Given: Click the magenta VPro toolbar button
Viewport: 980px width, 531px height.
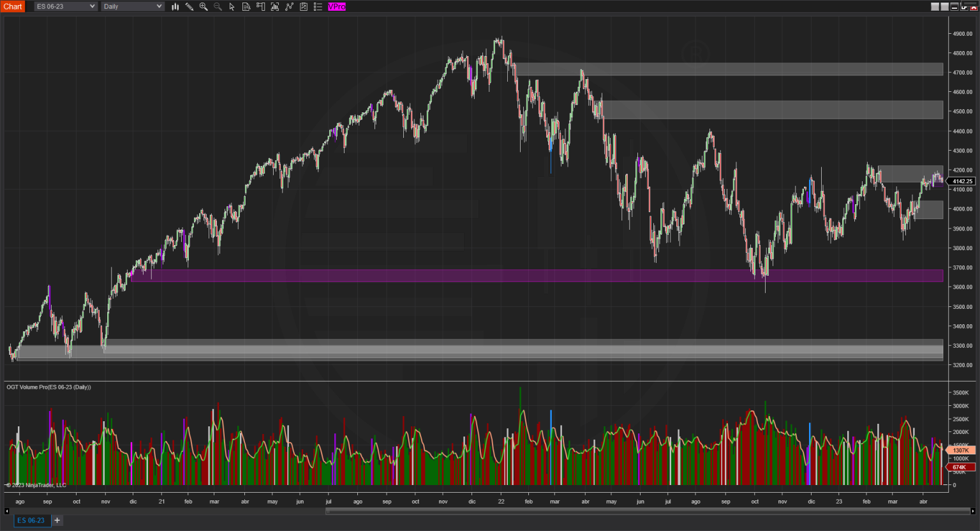Looking at the screenshot, I should pos(337,6).
